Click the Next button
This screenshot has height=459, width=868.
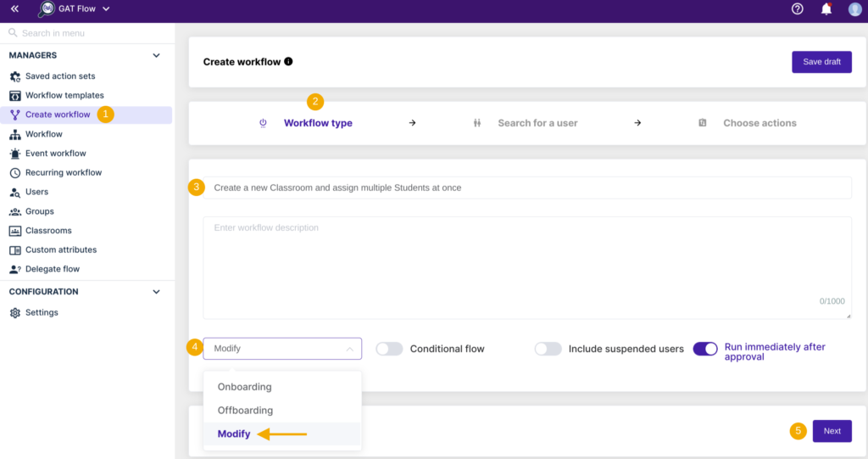[832, 431]
